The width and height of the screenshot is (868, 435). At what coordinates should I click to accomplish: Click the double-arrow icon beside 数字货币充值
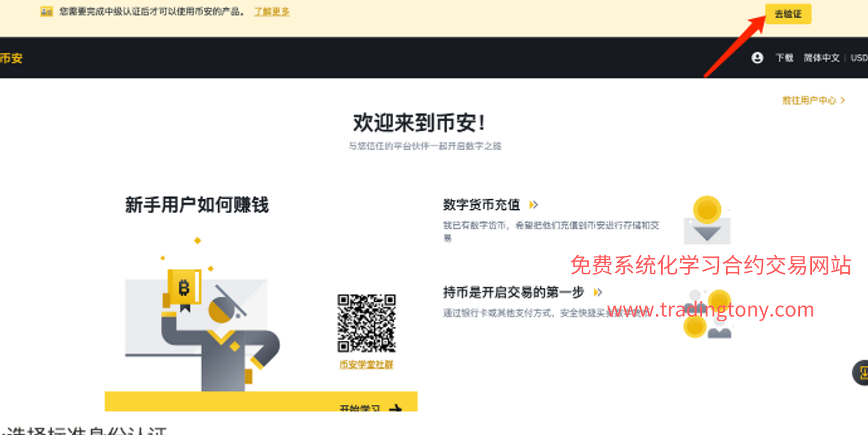(x=534, y=205)
